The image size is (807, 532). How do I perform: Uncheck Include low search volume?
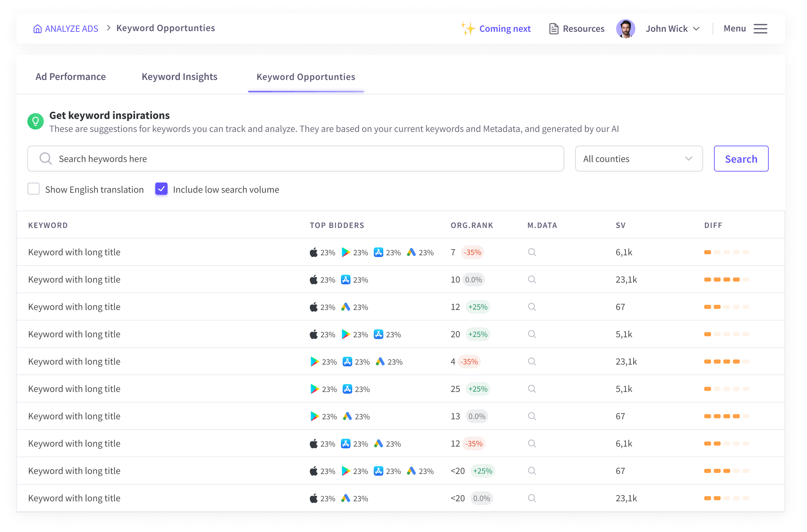point(161,189)
